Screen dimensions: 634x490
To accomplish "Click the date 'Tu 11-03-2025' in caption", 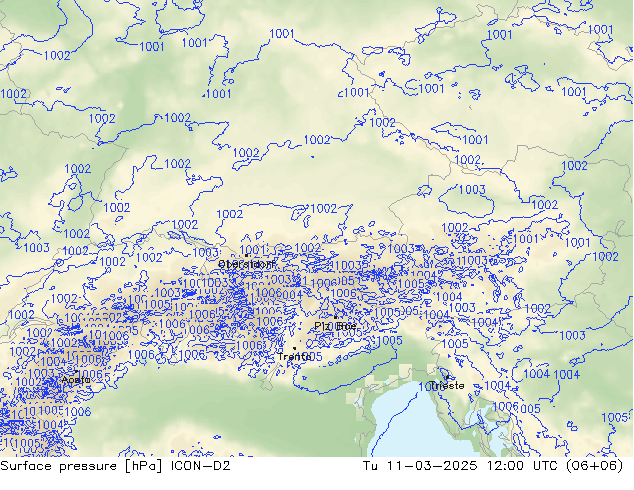I will pos(420,466).
